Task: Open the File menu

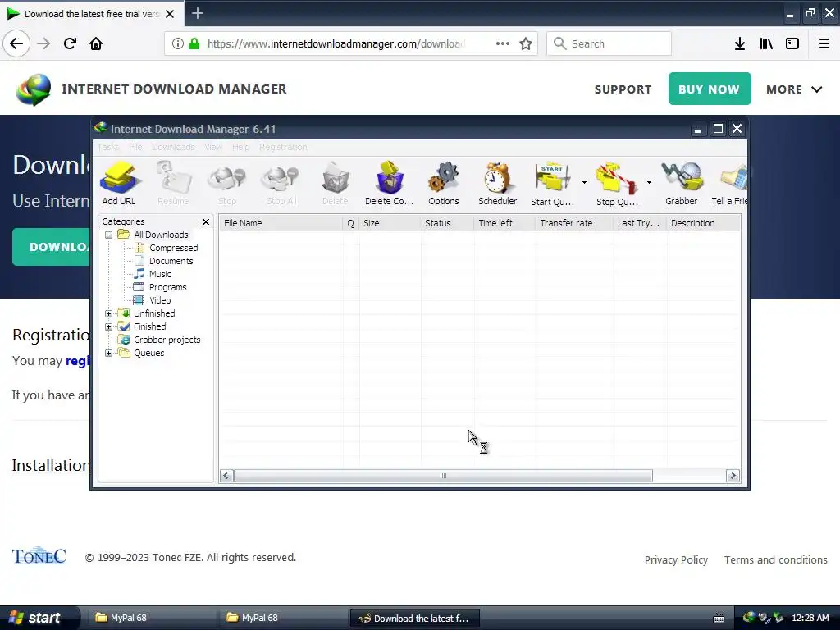Action: tap(135, 147)
